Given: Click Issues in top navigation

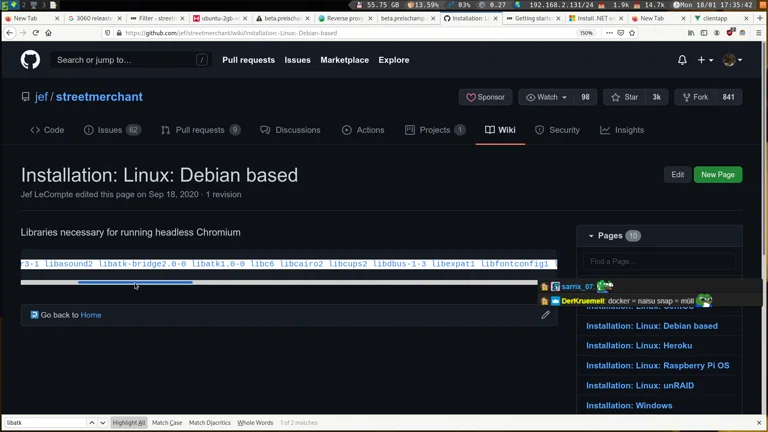Looking at the screenshot, I should point(297,60).
